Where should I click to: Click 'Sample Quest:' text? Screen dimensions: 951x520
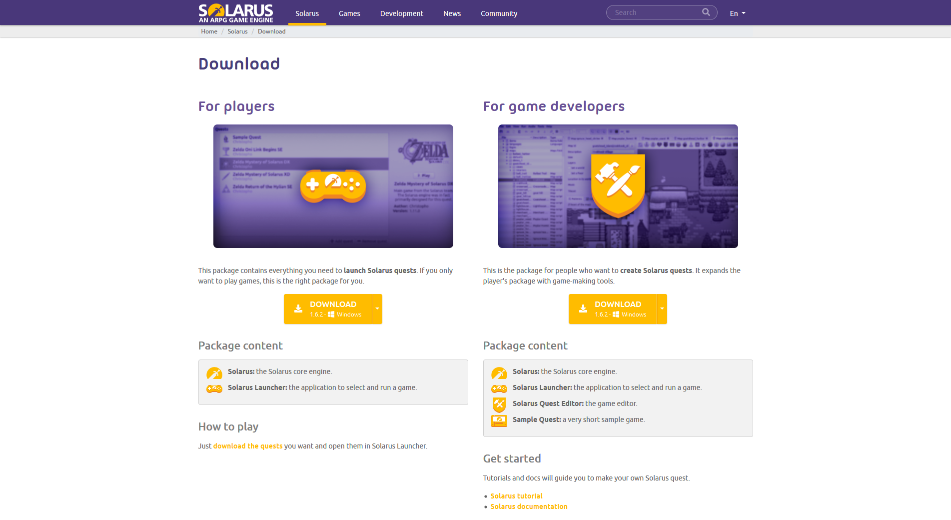(x=536, y=420)
